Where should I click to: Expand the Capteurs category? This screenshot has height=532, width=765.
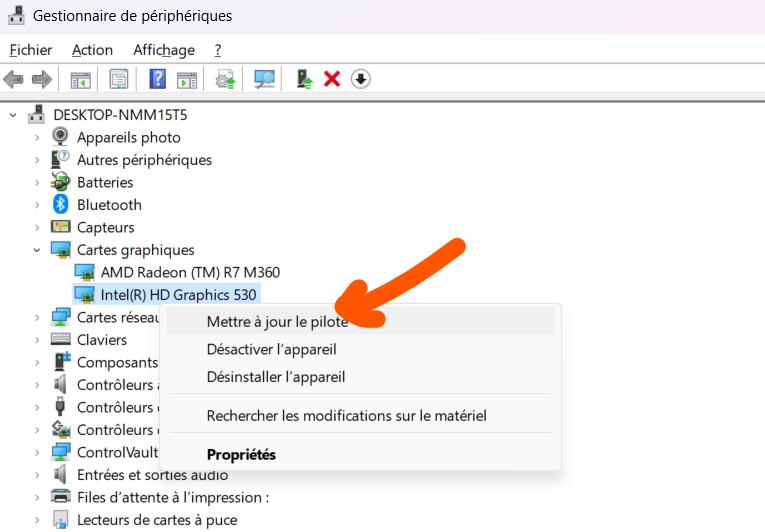click(x=37, y=227)
